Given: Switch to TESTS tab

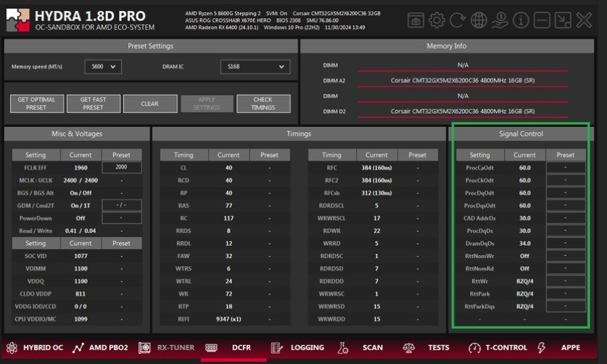Looking at the screenshot, I should pyautogui.click(x=439, y=348).
